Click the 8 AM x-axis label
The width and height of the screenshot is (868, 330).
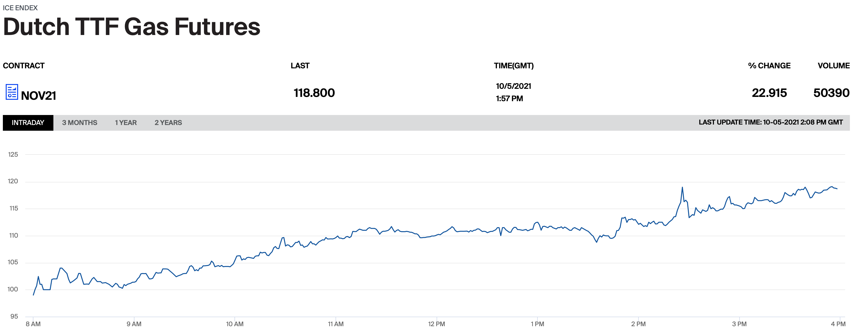(x=33, y=324)
